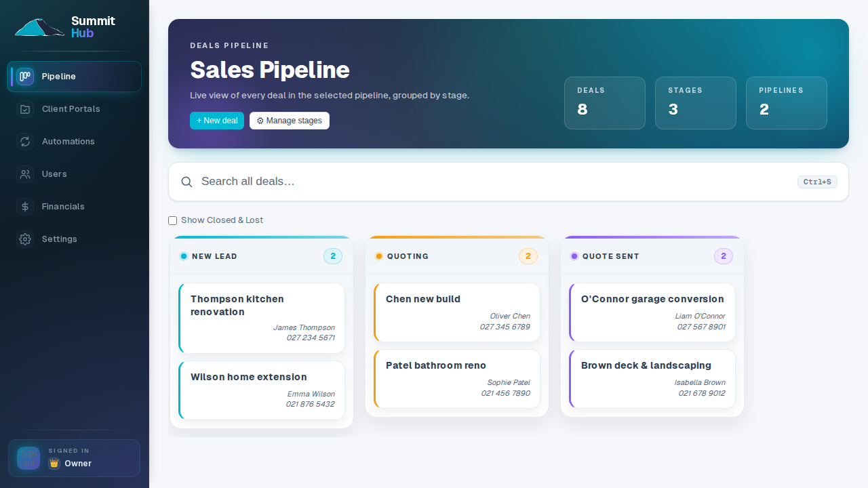Click contact name Isabella Brown
The image size is (868, 488).
700,382
